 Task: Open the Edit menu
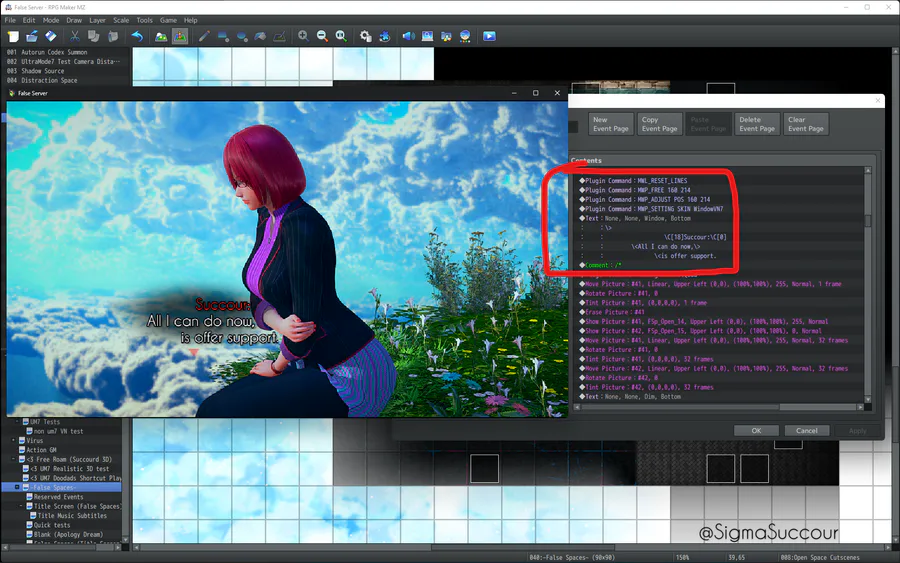coord(29,20)
